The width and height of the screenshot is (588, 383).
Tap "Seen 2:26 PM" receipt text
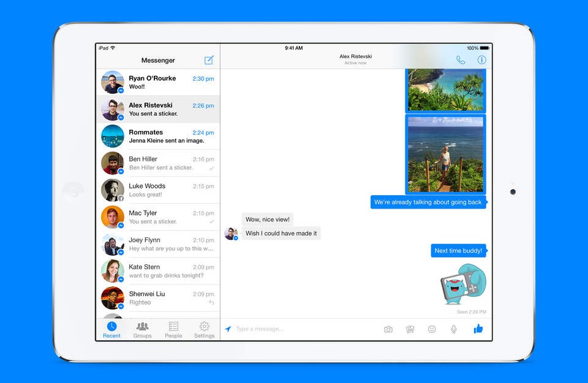[x=472, y=312]
